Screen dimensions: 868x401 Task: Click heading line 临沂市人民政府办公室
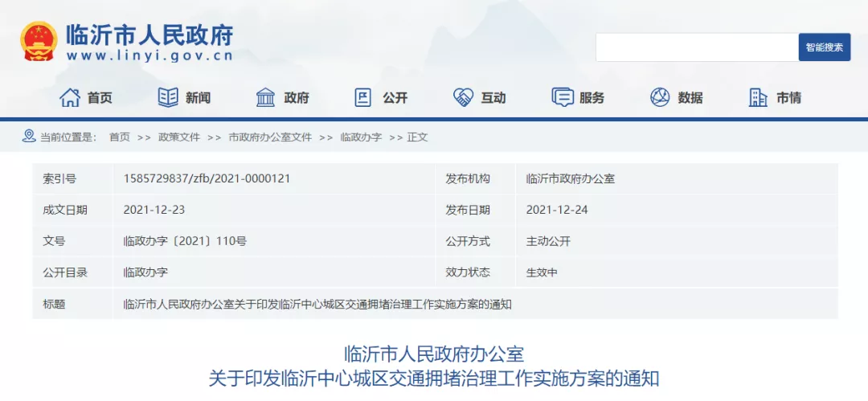coord(434,354)
